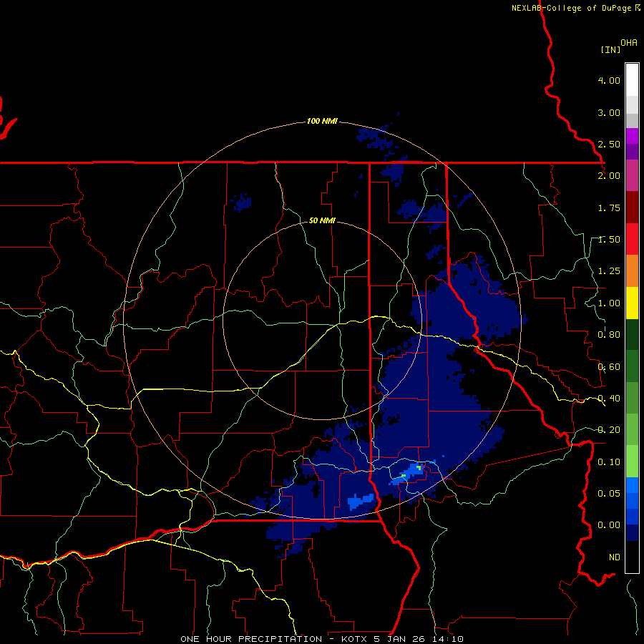
Task: Select the 1.00 scale value
Action: coord(609,303)
